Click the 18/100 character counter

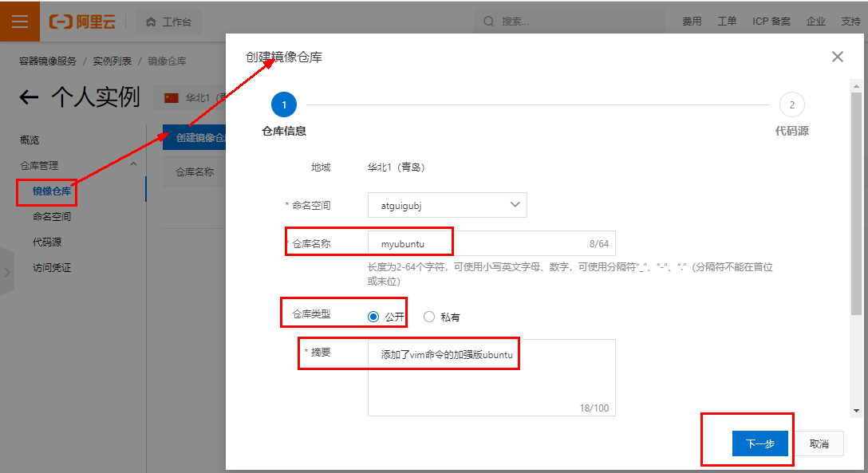pyautogui.click(x=594, y=408)
